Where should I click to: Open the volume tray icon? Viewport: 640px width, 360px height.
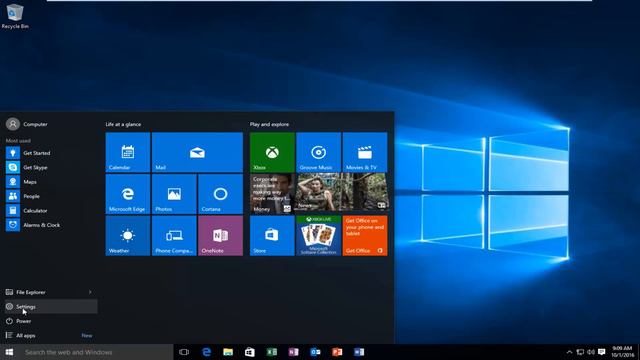click(591, 352)
